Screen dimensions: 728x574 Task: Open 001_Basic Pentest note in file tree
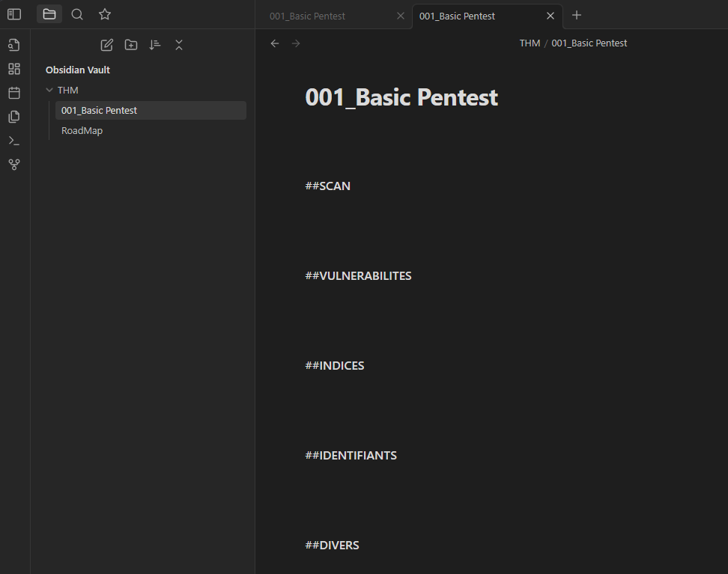[x=151, y=111]
